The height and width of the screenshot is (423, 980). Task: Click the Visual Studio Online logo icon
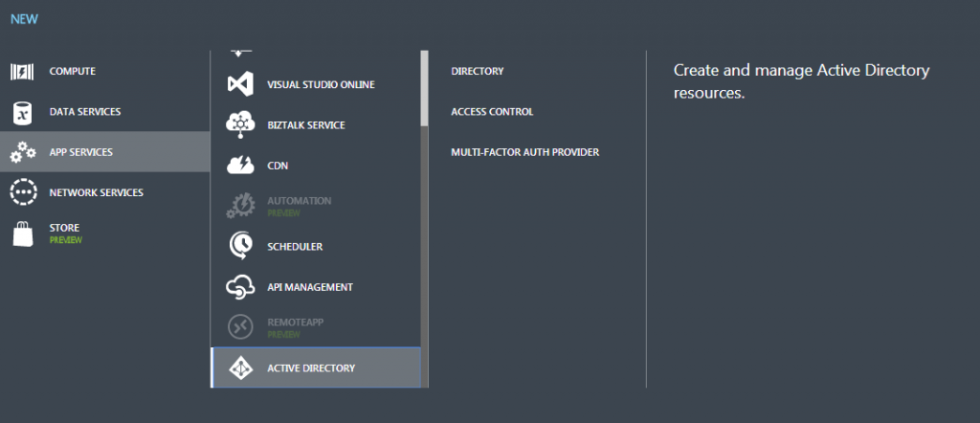240,84
